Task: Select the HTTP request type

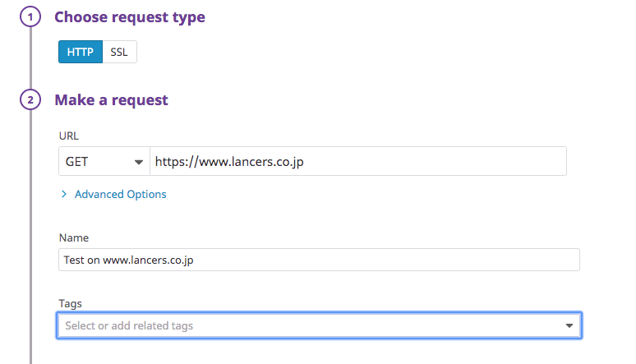Action: click(81, 52)
